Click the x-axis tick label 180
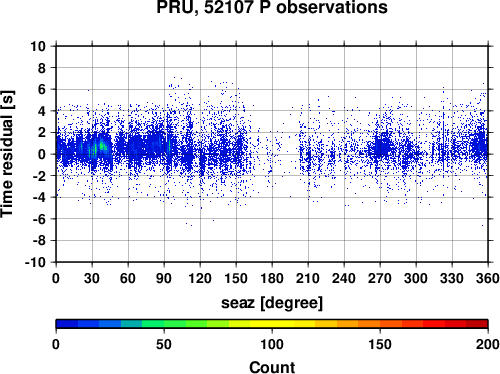This screenshot has height=374, width=500. [x=272, y=278]
